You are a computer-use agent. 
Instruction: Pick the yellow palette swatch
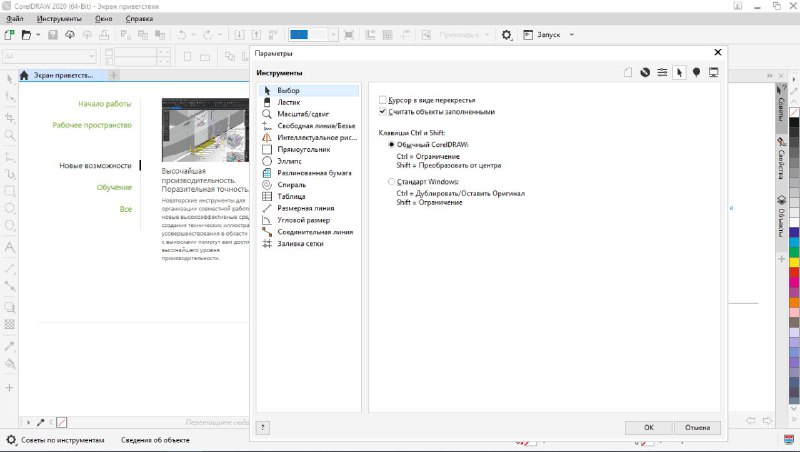794,263
